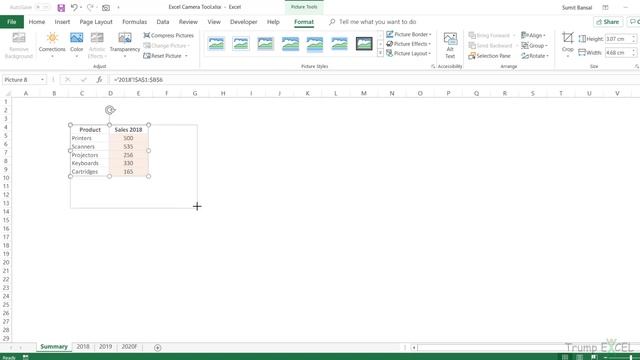The width and height of the screenshot is (640, 360).
Task: Click Picture Styles dialog launcher
Action: point(433,66)
